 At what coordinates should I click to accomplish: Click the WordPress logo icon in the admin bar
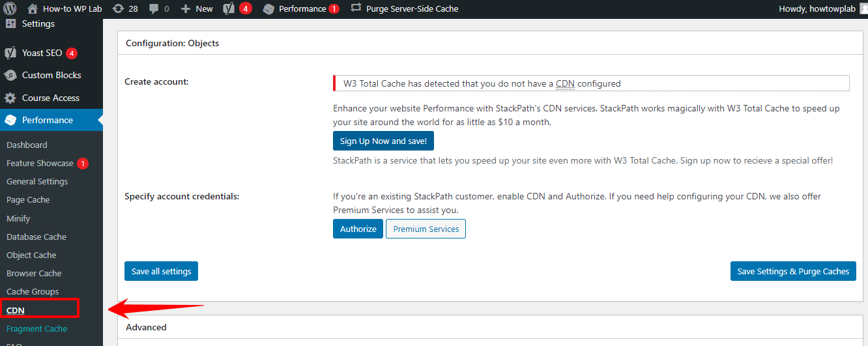coord(9,8)
